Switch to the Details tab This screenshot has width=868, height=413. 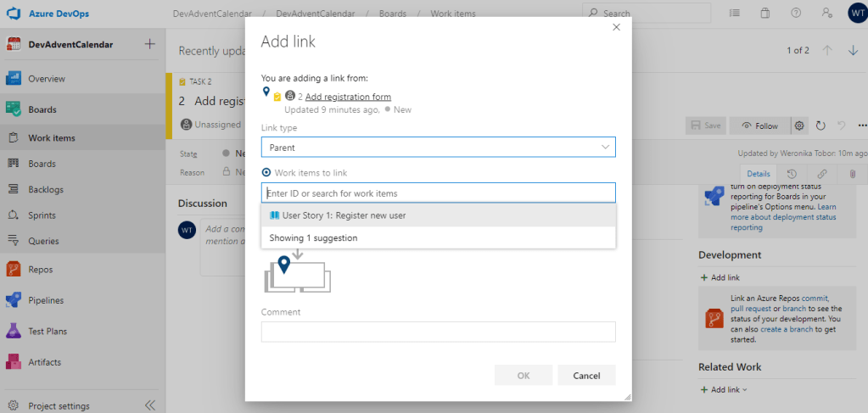click(x=758, y=173)
